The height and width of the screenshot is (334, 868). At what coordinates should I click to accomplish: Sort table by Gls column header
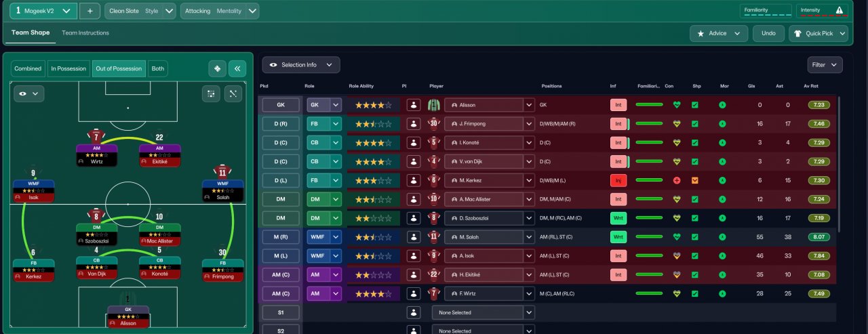pos(751,86)
